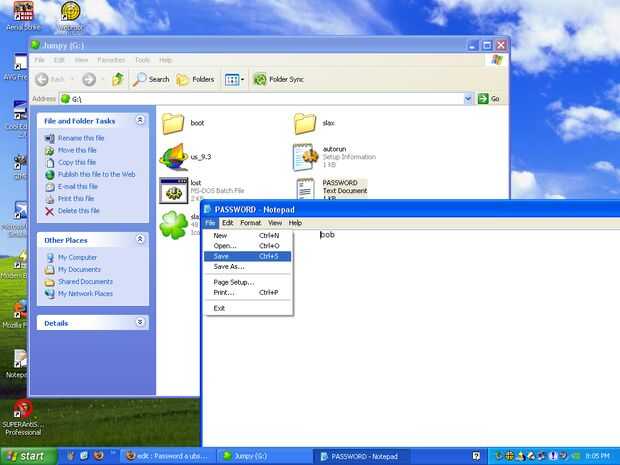This screenshot has width=620, height=465.
Task: Switch to the Firefox taskbar button
Action: [x=168, y=456]
